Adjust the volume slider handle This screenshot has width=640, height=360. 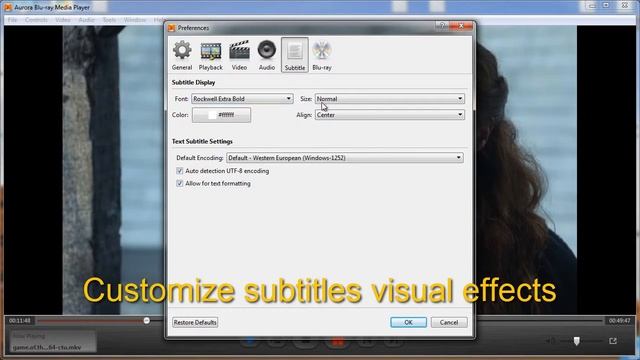tap(576, 341)
